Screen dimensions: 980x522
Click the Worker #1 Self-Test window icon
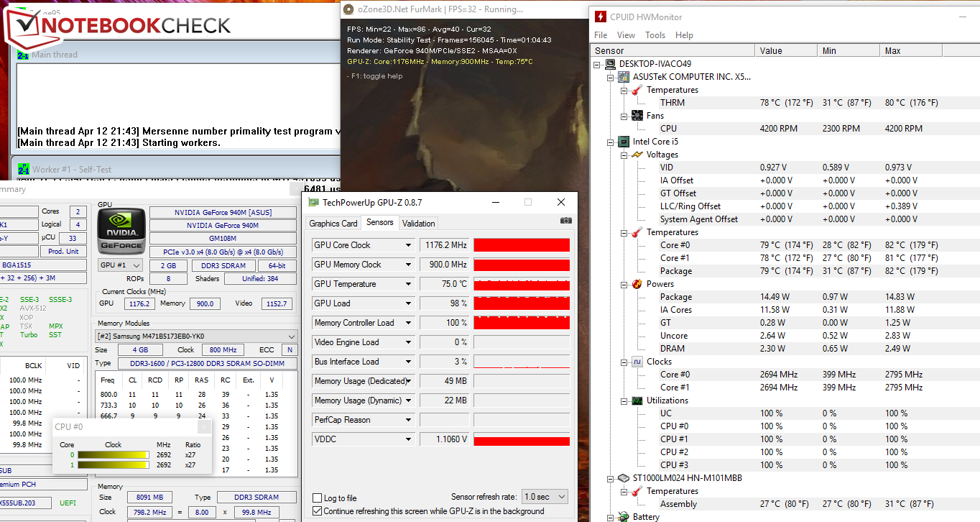coord(23,170)
